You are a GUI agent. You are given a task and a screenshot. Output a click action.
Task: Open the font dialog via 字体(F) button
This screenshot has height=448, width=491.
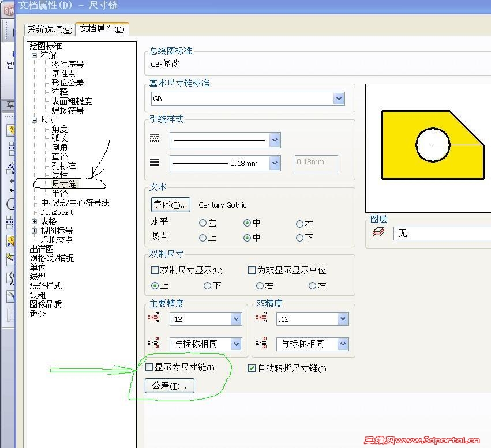tap(170, 205)
